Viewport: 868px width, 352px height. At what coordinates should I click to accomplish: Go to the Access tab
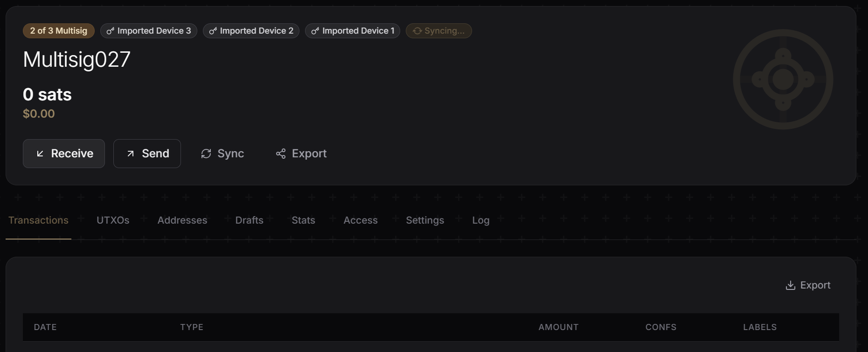tap(361, 220)
